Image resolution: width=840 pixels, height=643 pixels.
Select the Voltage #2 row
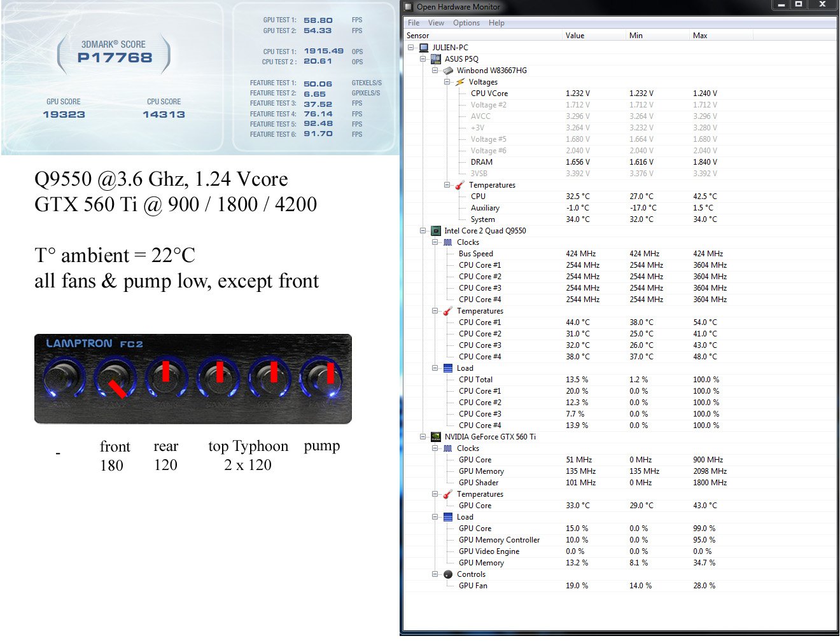pyautogui.click(x=620, y=105)
